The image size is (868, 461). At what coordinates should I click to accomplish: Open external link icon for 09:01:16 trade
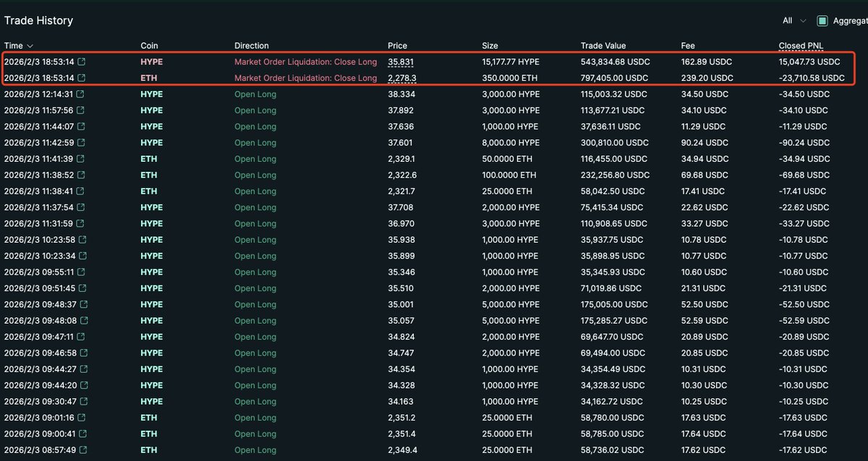pos(81,418)
